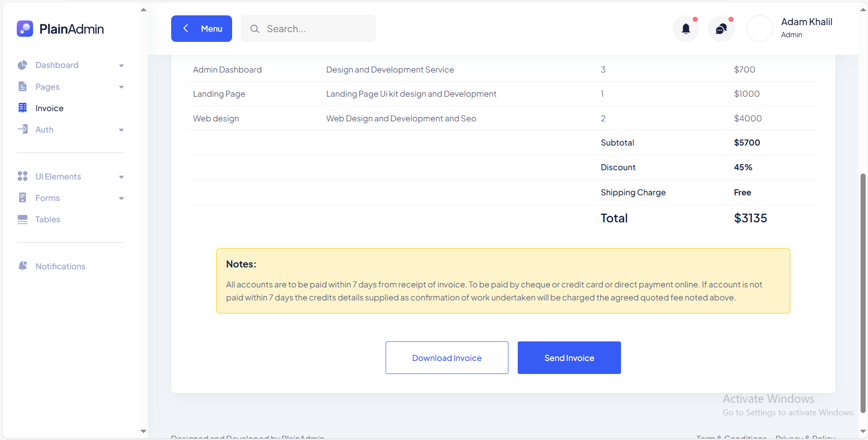
Task: Open the Invoice menu item
Action: pyautogui.click(x=49, y=108)
